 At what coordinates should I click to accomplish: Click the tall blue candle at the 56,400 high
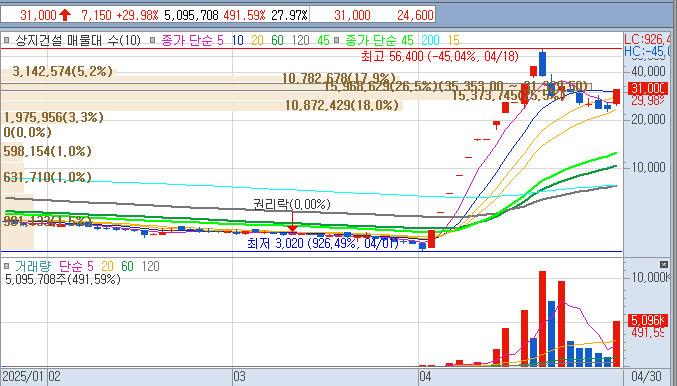tap(542, 63)
